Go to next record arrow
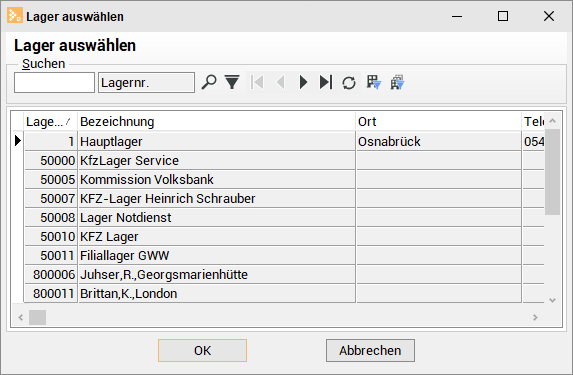 pos(303,82)
